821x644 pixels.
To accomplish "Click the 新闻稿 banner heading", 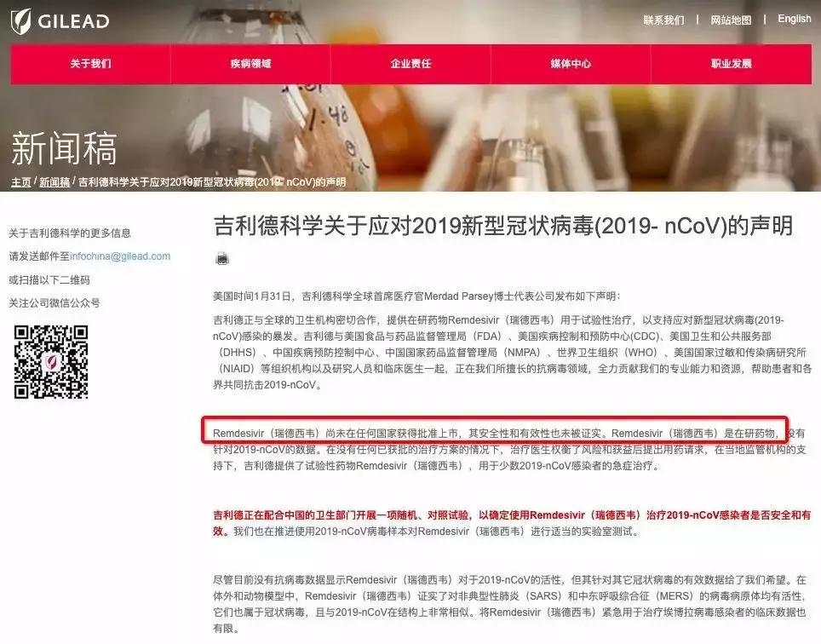I will pyautogui.click(x=64, y=149).
